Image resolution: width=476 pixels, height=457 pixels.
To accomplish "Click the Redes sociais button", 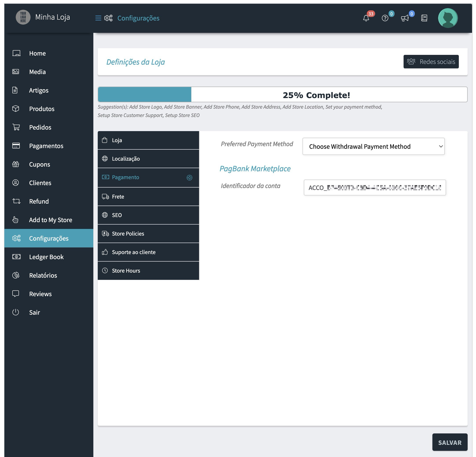I will (431, 62).
